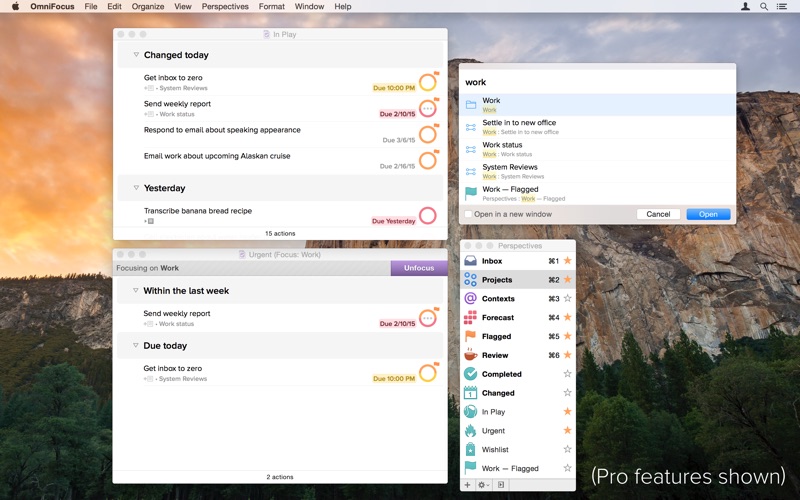This screenshot has height=500, width=800.
Task: Enable the 'Open in a new window' checkbox
Action: [x=468, y=214]
